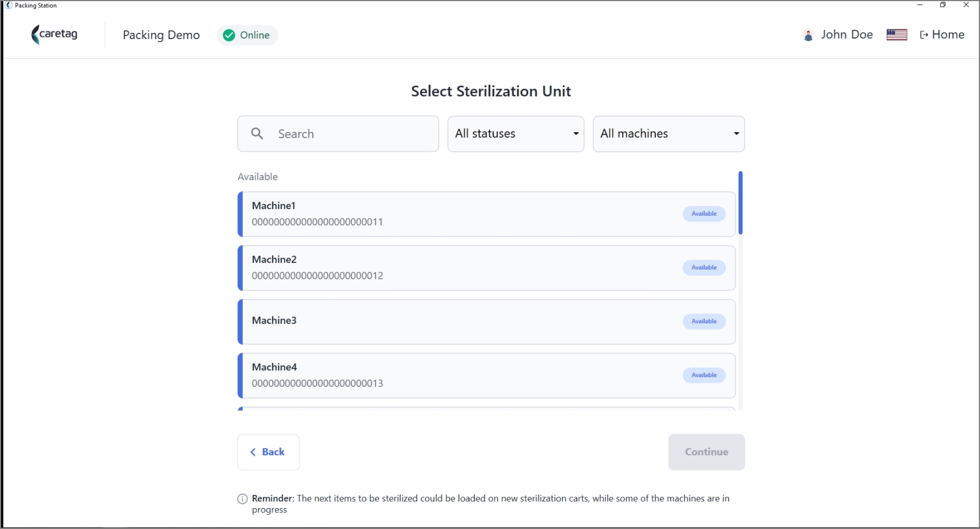Click the Packing Station title bar icon
The image size is (980, 529).
(9, 5)
